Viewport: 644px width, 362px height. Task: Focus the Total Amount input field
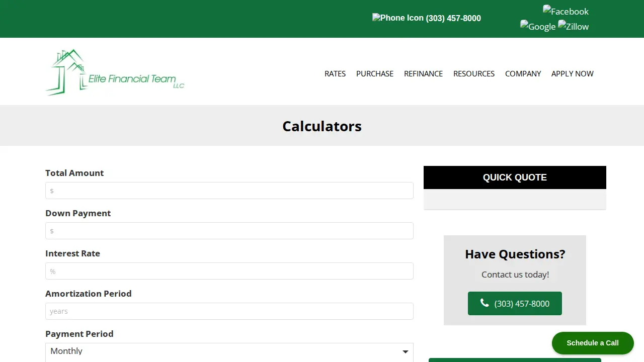(229, 191)
